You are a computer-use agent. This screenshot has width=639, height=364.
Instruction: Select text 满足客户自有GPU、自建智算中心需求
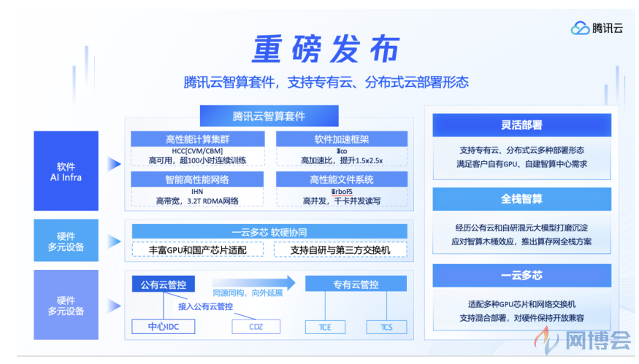click(x=521, y=164)
